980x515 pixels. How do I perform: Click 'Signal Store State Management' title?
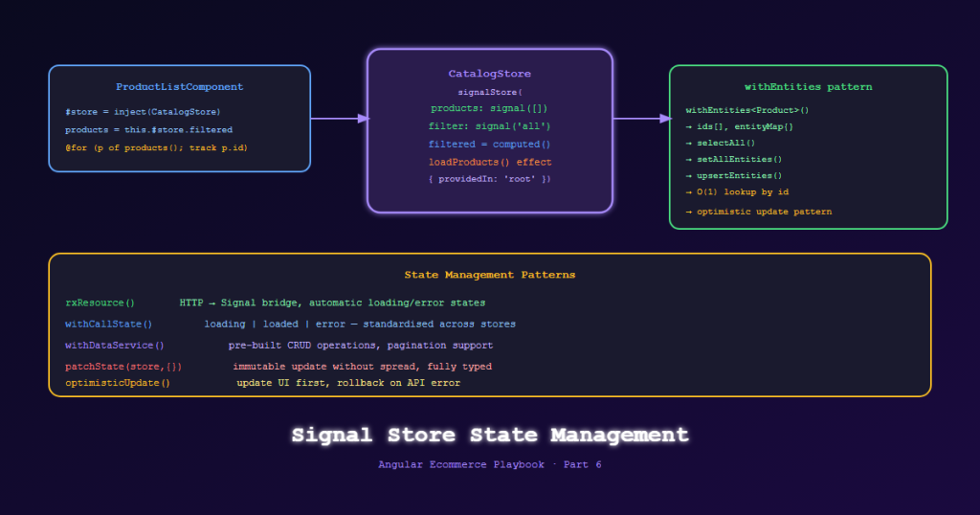(490, 435)
